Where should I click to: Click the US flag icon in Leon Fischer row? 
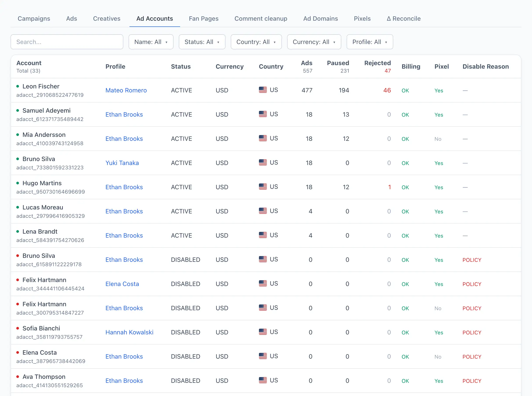(x=263, y=90)
